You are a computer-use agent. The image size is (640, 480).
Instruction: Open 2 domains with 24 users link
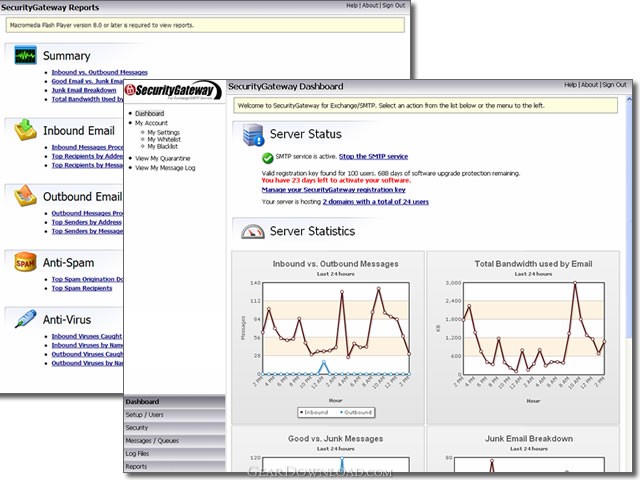(376, 202)
